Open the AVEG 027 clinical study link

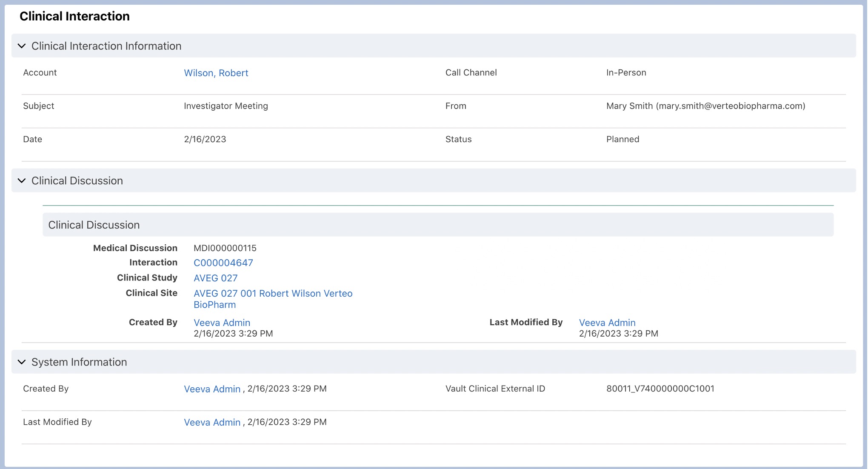215,278
